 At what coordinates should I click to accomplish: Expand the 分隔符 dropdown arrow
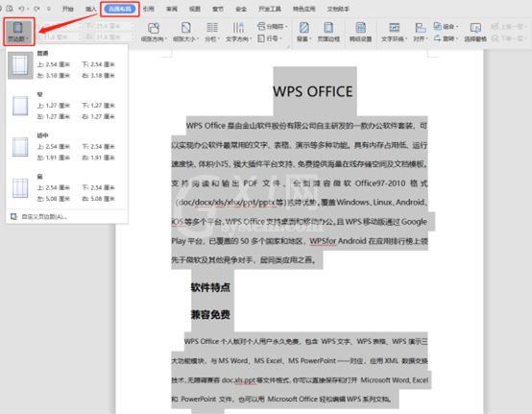point(286,26)
